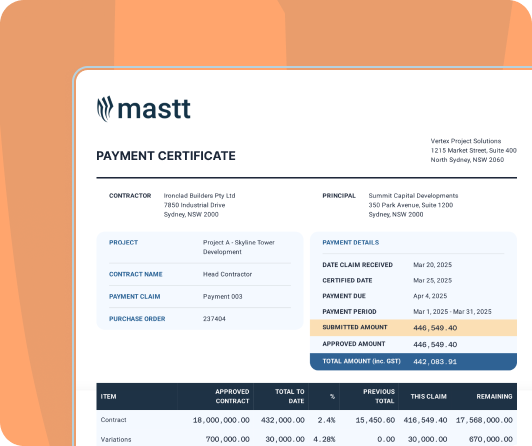Click the PAYMENT DETAILS heading
The image size is (532, 446).
tap(350, 242)
